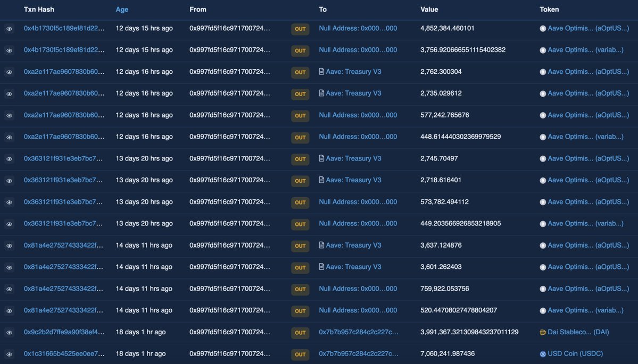Click contract document icon in 2,718.616401 row
This screenshot has height=364, width=638.
[321, 180]
